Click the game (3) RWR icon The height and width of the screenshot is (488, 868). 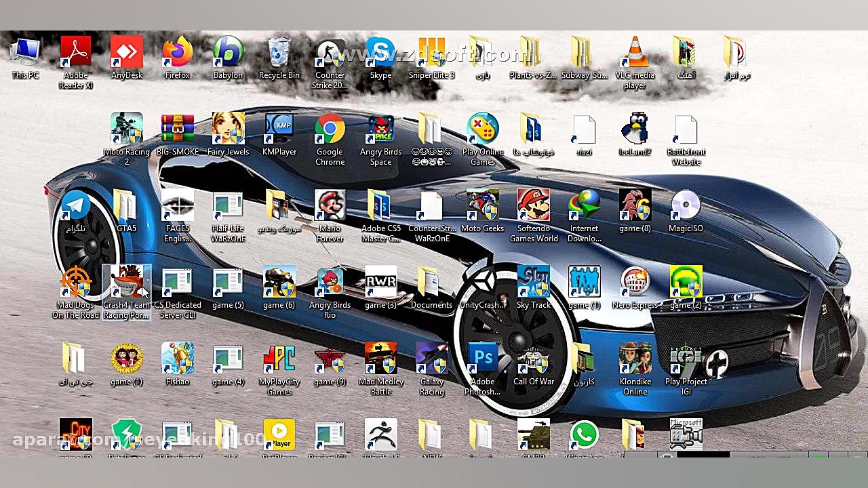click(x=380, y=289)
